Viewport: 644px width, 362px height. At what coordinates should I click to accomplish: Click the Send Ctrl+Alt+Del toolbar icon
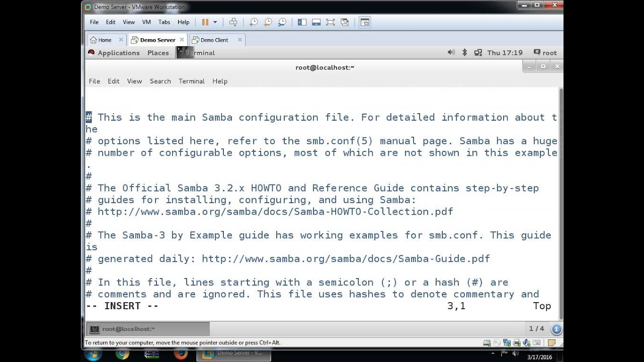[x=233, y=22]
